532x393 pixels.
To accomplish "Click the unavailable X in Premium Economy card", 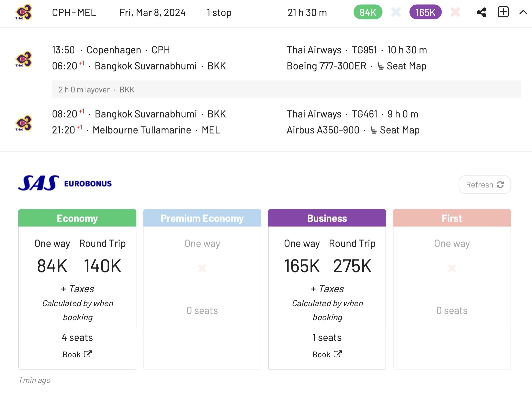I will [x=202, y=268].
